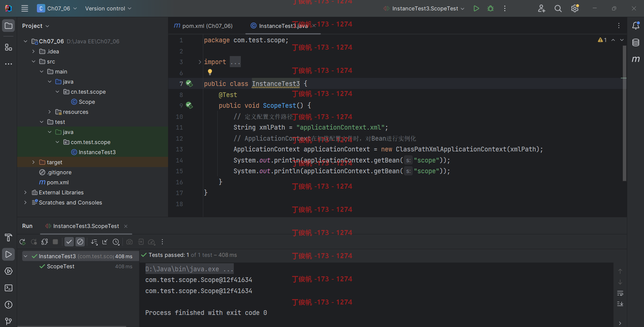The width and height of the screenshot is (644, 327).
Task: Open editor tabs options menu
Action: tap(619, 26)
